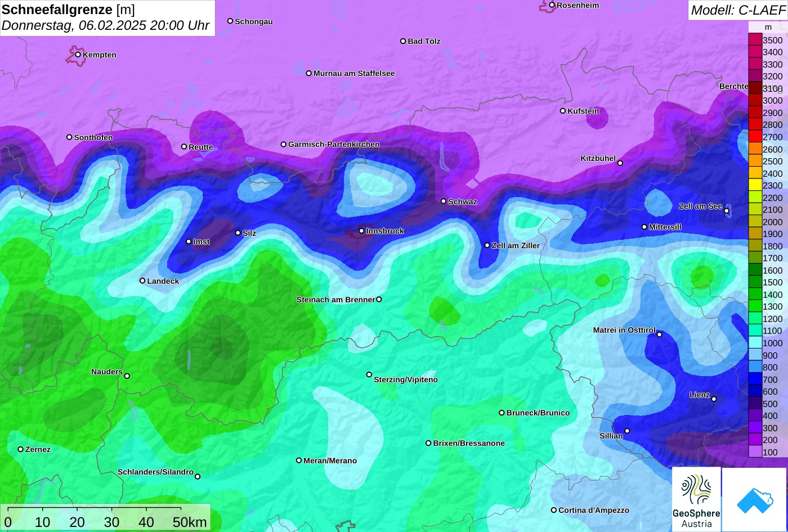
Task: Click the '3300' legend value label
Action: coord(773,64)
